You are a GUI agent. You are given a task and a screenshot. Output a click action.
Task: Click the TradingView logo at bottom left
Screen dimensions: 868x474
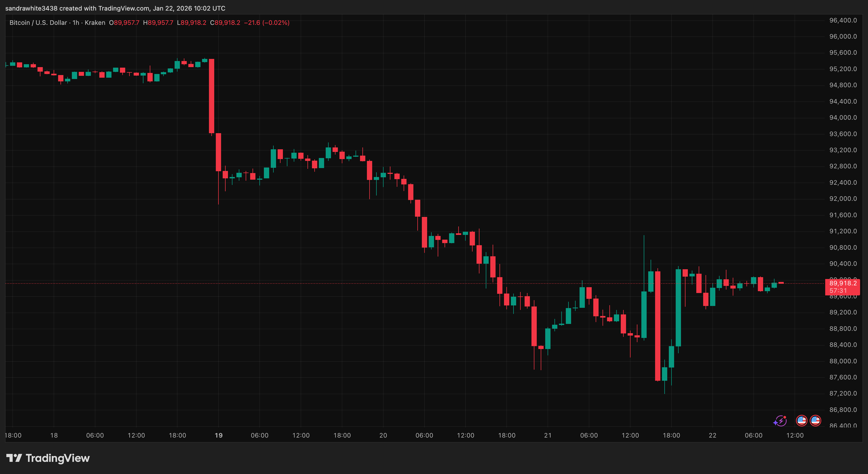pyautogui.click(x=48, y=458)
